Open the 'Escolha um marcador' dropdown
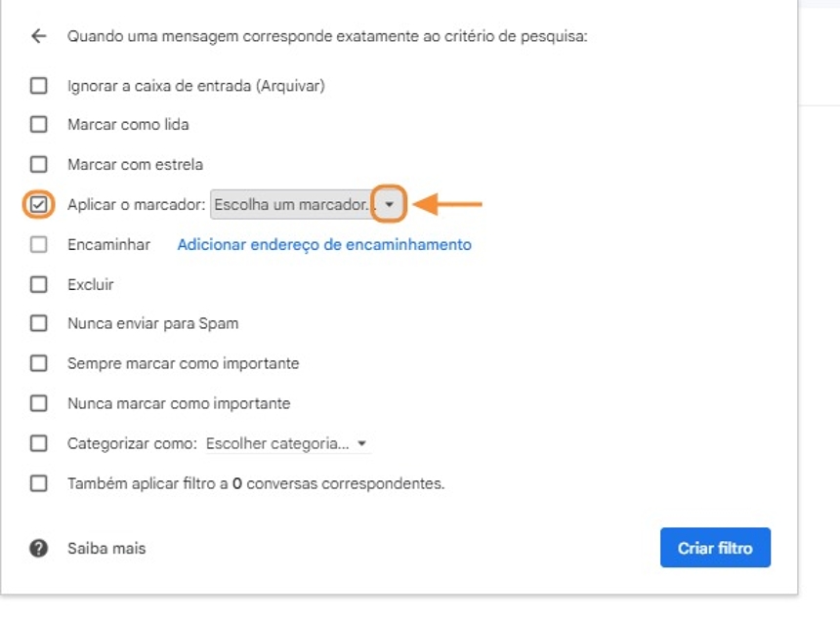The height and width of the screenshot is (620, 840). click(293, 205)
